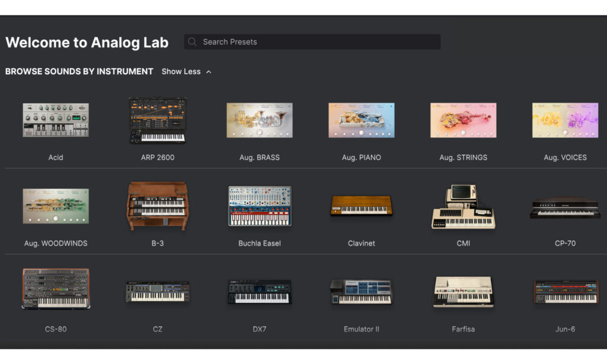The height and width of the screenshot is (364, 607).
Task: Click the Welcome to Analog Lab title
Action: (87, 42)
